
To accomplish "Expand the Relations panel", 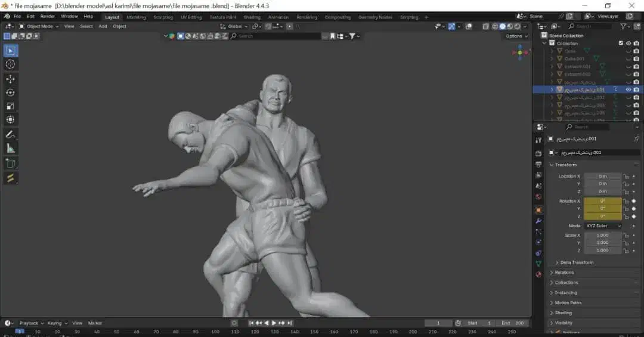I will pyautogui.click(x=564, y=273).
